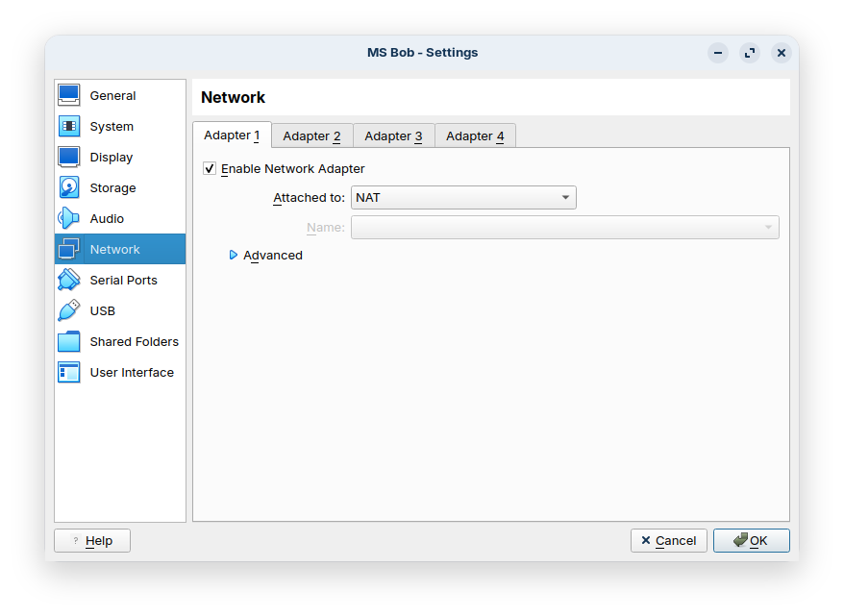Open Help for settings dialog
The image size is (844, 616).
pos(92,541)
